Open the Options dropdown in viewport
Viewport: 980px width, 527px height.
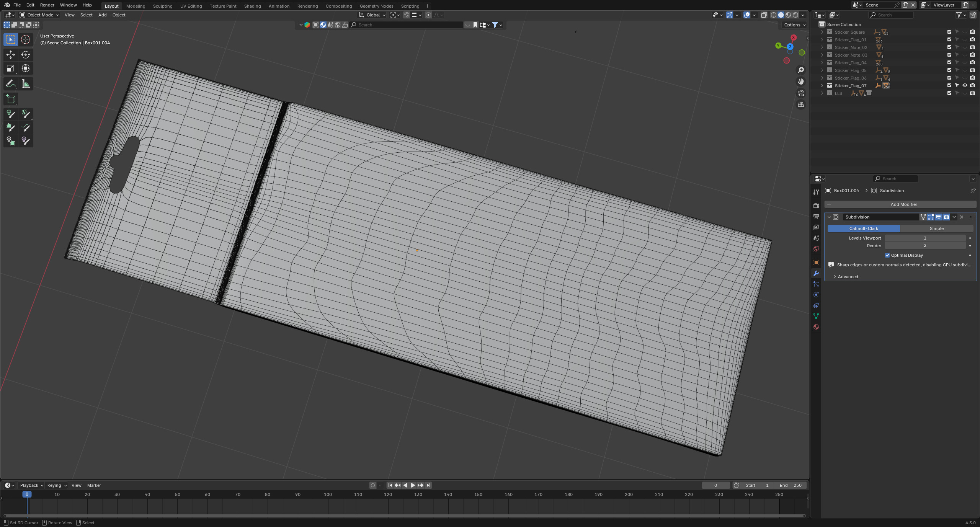coord(794,25)
